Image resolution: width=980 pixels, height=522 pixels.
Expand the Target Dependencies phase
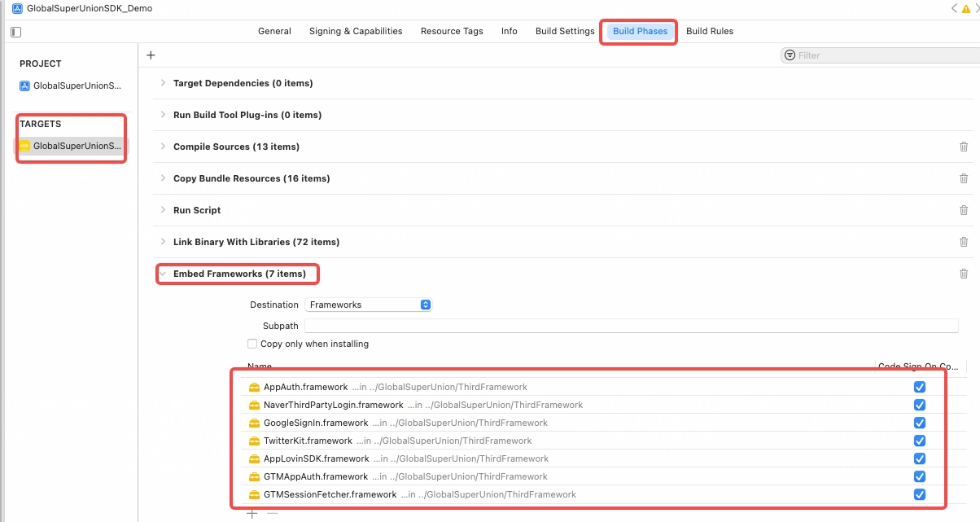pyautogui.click(x=163, y=83)
